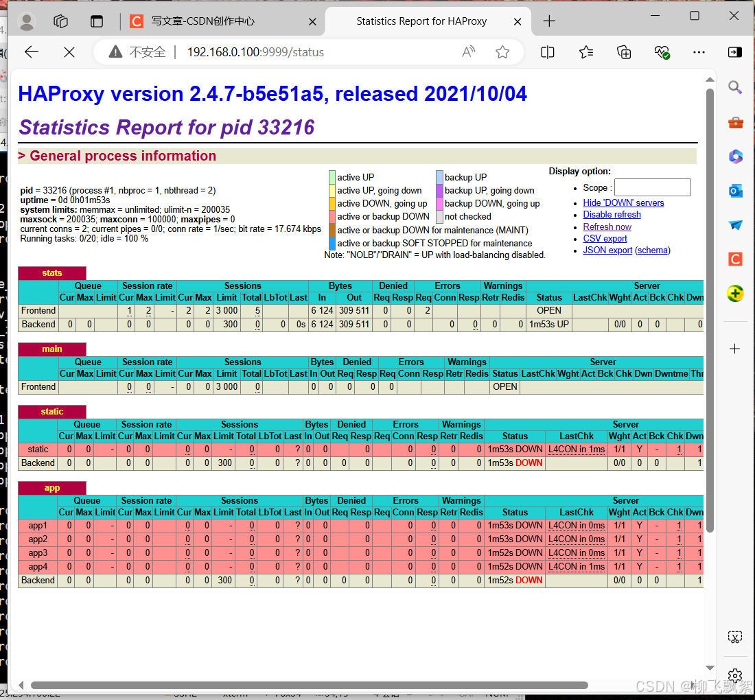Click the app1 server row name
The width and height of the screenshot is (755, 700).
38,526
